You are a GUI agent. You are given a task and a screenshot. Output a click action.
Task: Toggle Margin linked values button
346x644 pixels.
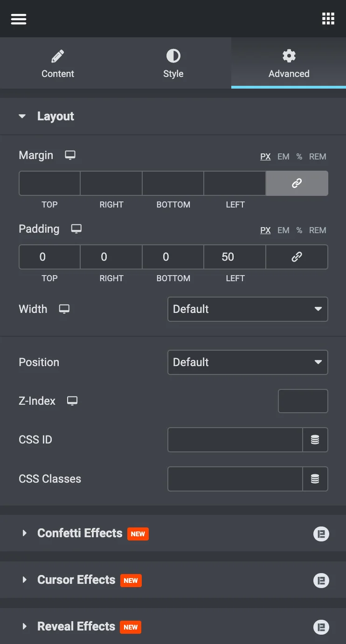[x=297, y=183]
